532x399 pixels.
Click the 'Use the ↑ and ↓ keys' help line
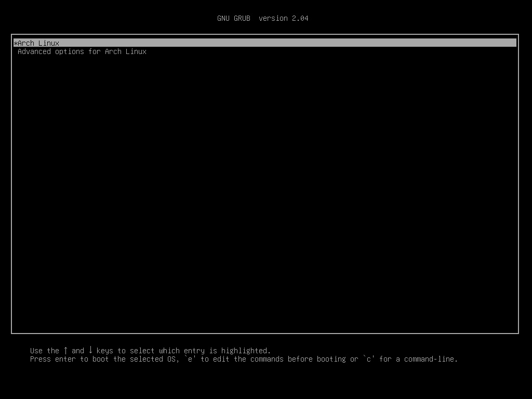(150, 351)
